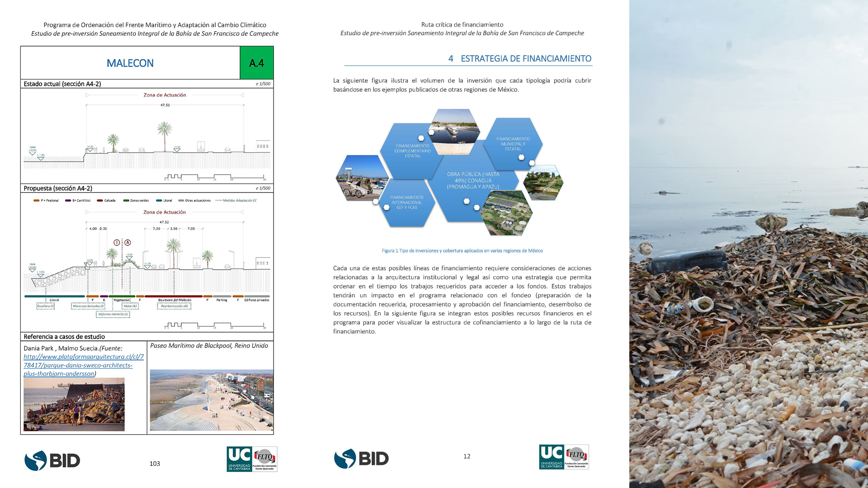Select the hexagon photo with bicycles at marina
Image resolution: width=868 pixels, height=488 pixels.
(362, 178)
